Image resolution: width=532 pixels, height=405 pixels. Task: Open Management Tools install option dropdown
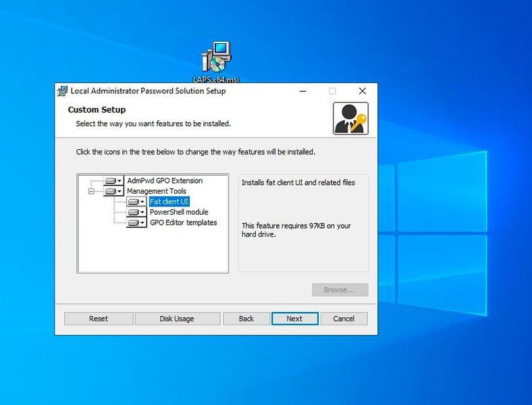click(113, 191)
